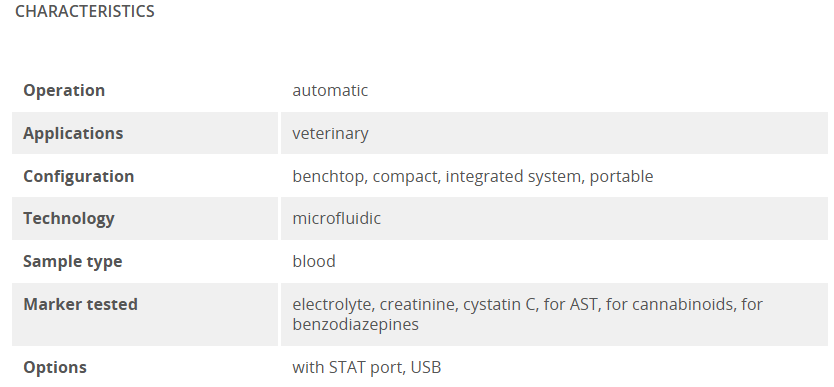Click the Sample type label
Screen dimensions: 834x387
(72, 262)
